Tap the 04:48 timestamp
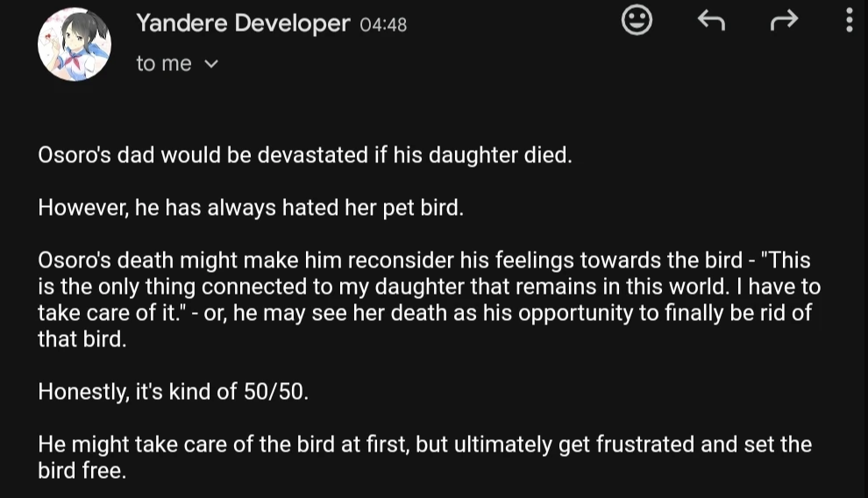Image resolution: width=868 pixels, height=498 pixels. pyautogui.click(x=383, y=25)
